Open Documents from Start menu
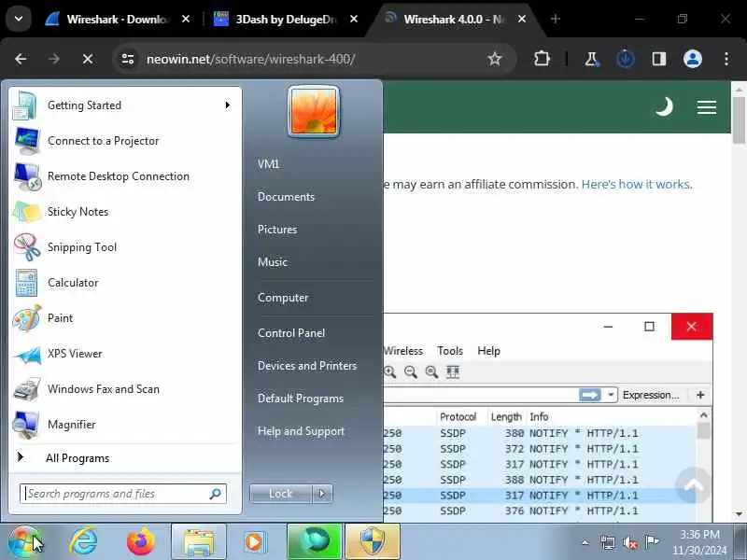This screenshot has width=747, height=560. [286, 197]
